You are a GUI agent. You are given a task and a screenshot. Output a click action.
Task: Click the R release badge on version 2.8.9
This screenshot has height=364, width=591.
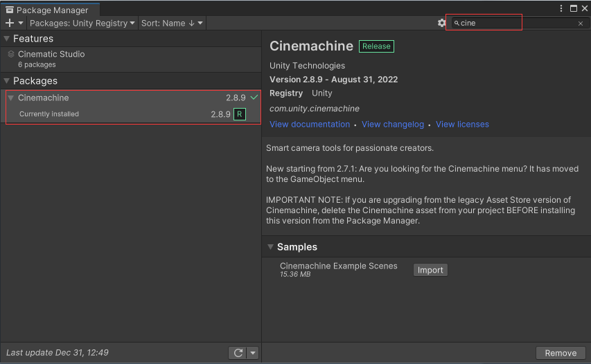point(240,114)
